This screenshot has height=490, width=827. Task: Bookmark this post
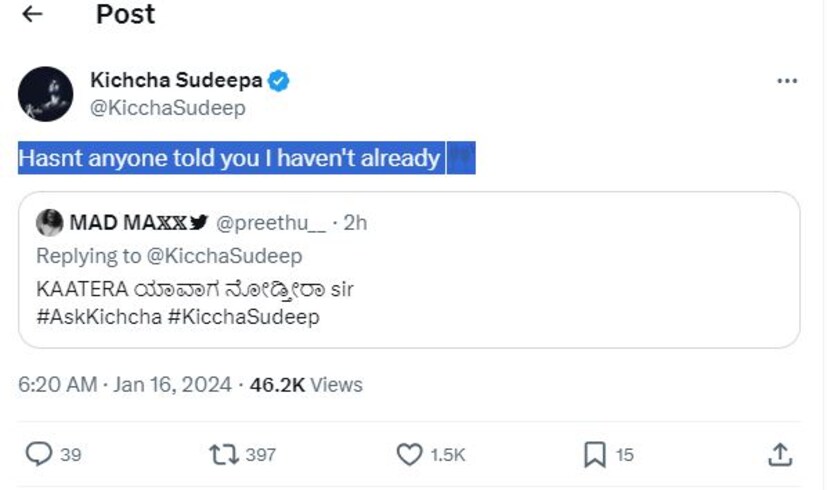click(594, 455)
